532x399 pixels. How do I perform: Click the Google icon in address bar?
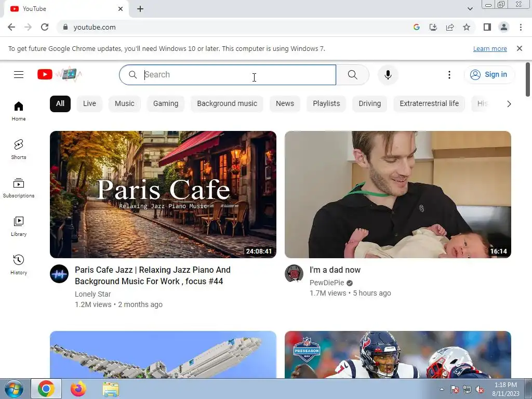point(417,27)
